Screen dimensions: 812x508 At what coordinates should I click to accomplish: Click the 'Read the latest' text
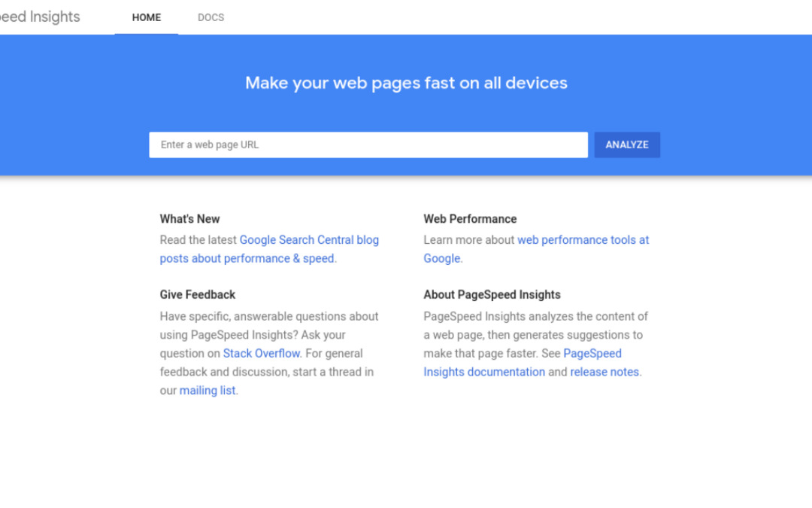click(x=198, y=240)
